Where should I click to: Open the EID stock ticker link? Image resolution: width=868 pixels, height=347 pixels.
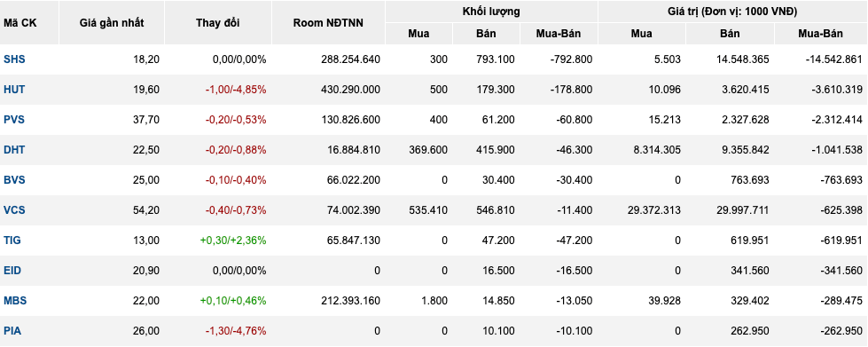coord(12,271)
